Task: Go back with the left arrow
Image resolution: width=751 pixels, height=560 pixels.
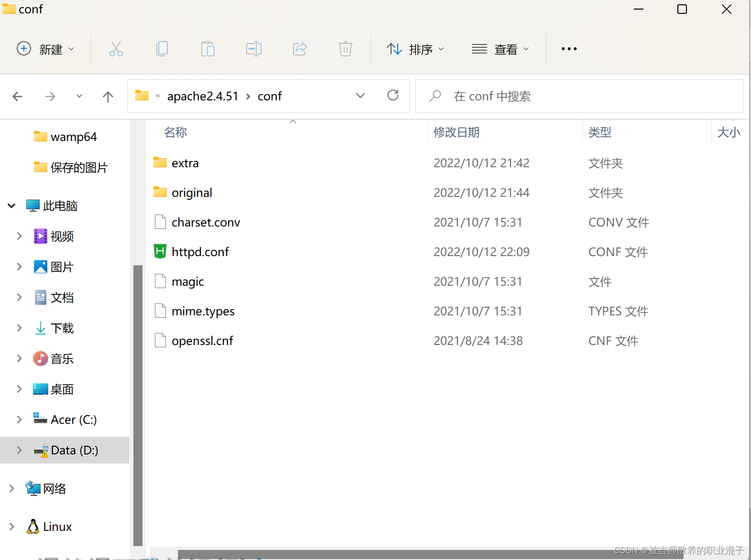Action: tap(18, 97)
